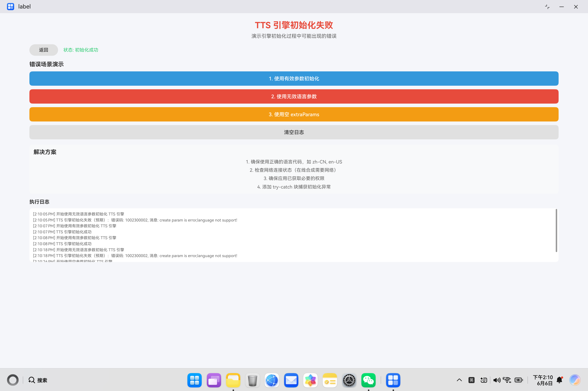Screen dimensions: 588x391
Task: Click the 解决方案 section heading
Action: pyautogui.click(x=45, y=152)
